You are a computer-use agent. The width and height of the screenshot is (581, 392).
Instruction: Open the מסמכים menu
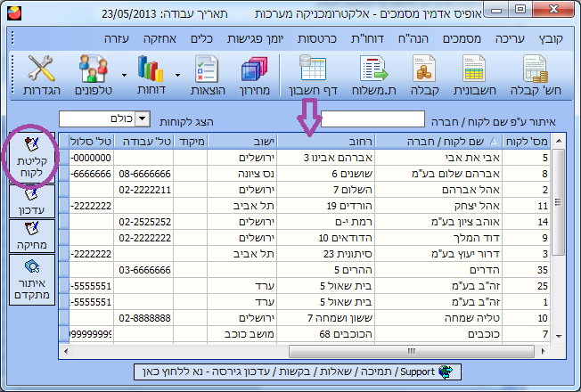(462, 38)
